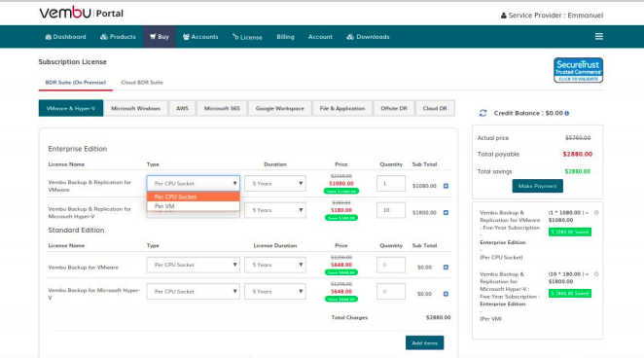Click the quantity field for Hyper-V Enterprise
644x358 pixels.
(391, 210)
